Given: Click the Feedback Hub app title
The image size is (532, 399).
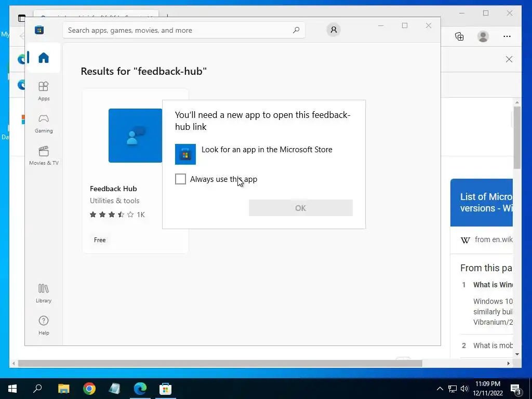Looking at the screenshot, I should pos(113,189).
